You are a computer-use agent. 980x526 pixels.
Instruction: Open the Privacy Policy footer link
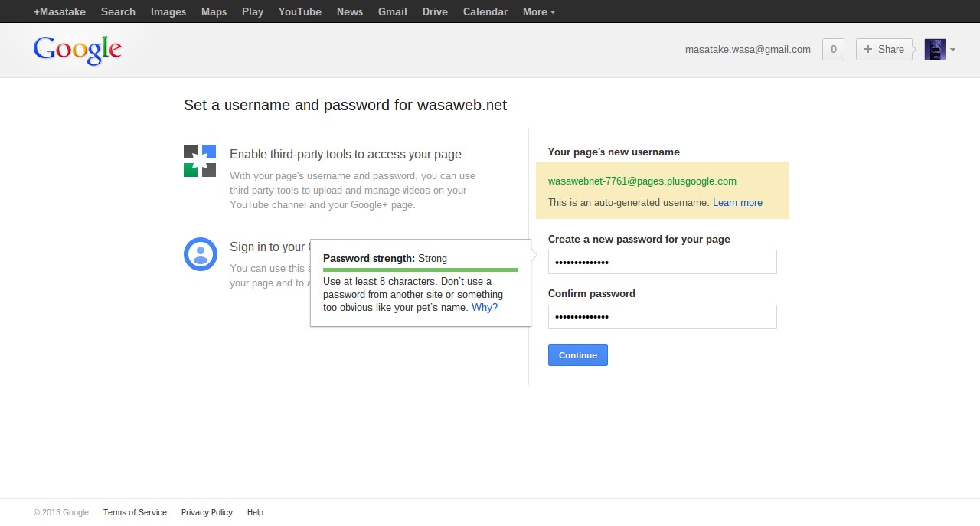[x=207, y=512]
